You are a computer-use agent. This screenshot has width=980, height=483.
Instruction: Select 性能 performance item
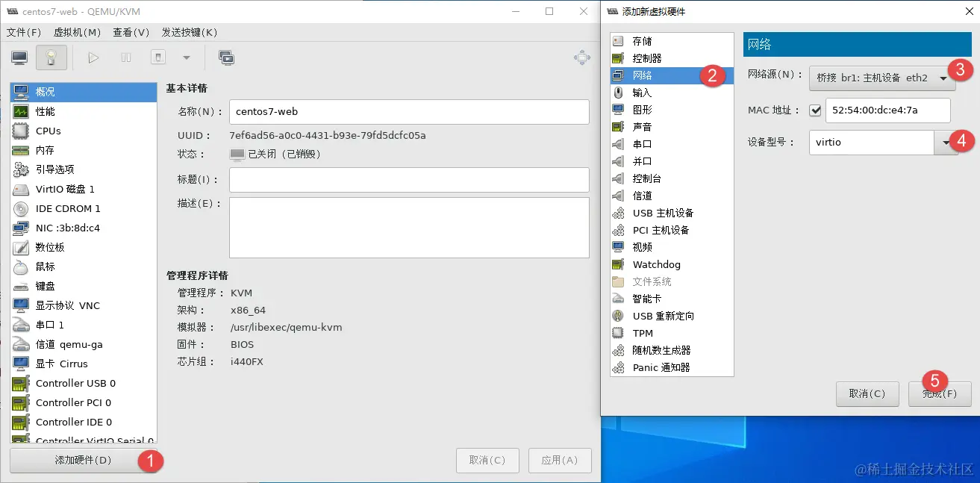(84, 111)
